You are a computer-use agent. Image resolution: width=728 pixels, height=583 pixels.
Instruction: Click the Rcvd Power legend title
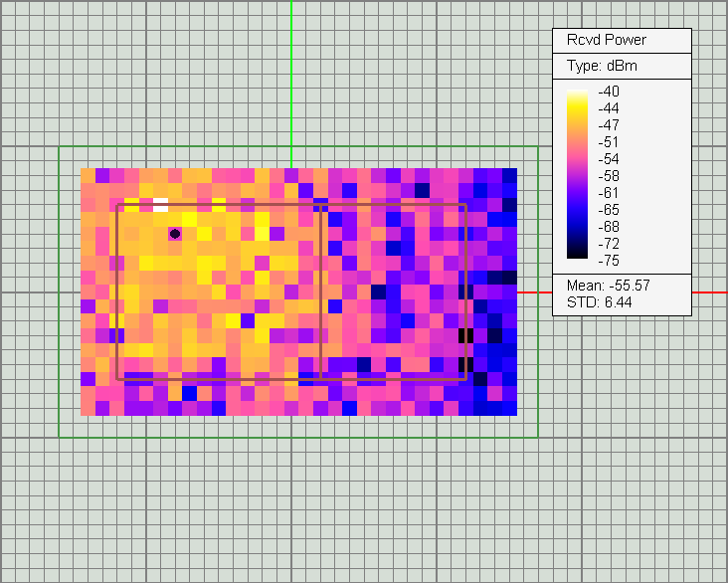point(606,40)
